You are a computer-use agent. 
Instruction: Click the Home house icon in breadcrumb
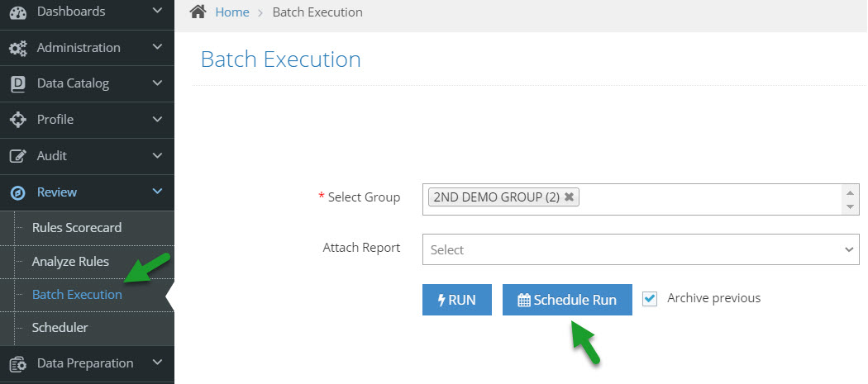click(198, 12)
